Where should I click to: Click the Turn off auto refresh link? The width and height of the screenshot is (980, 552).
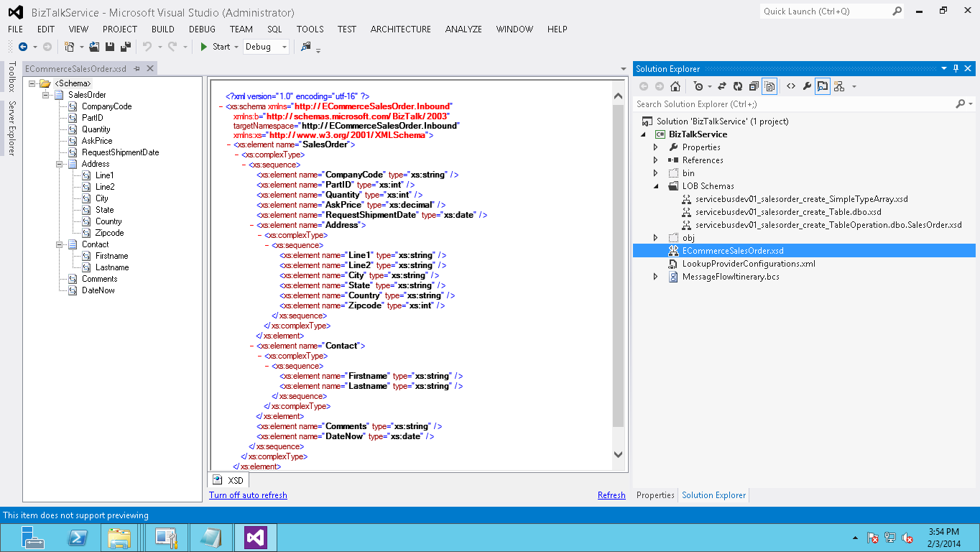point(248,495)
